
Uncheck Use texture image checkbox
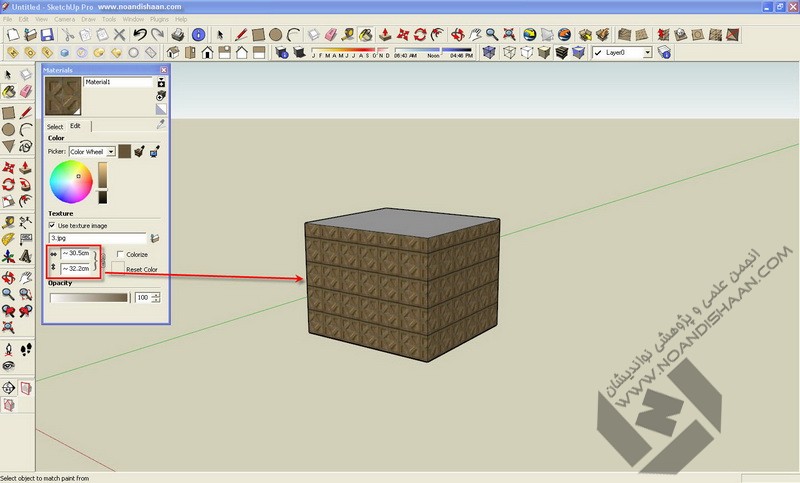(x=52, y=226)
